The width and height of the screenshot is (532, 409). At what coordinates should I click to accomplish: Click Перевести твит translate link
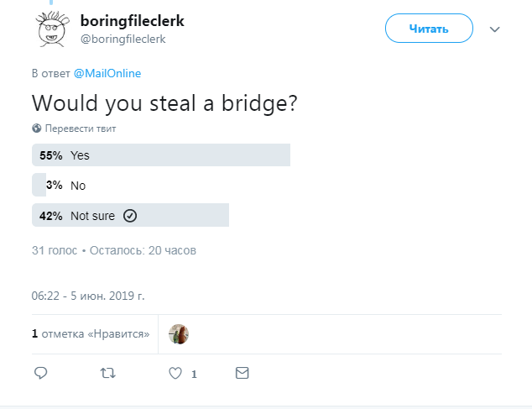pyautogui.click(x=81, y=128)
